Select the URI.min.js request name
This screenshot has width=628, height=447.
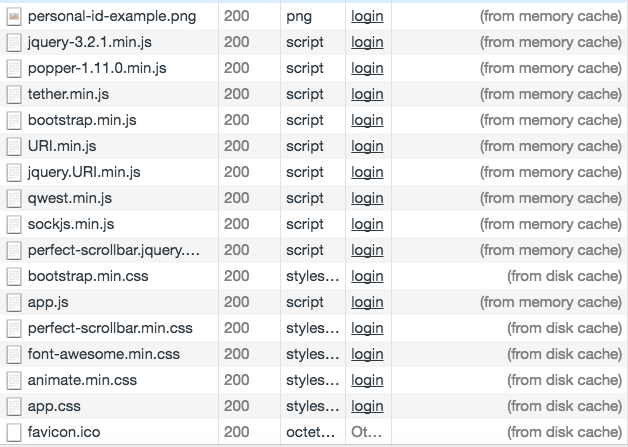tap(62, 147)
